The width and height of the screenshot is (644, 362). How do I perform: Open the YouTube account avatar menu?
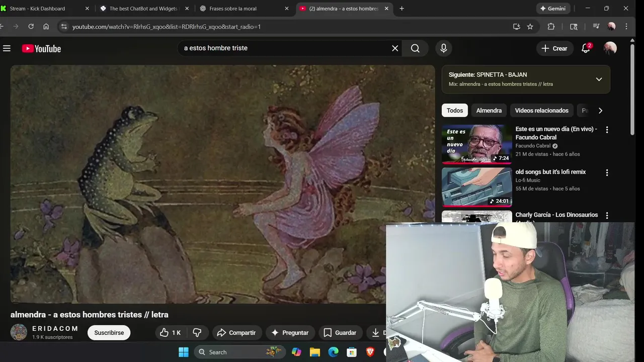pyautogui.click(x=610, y=48)
